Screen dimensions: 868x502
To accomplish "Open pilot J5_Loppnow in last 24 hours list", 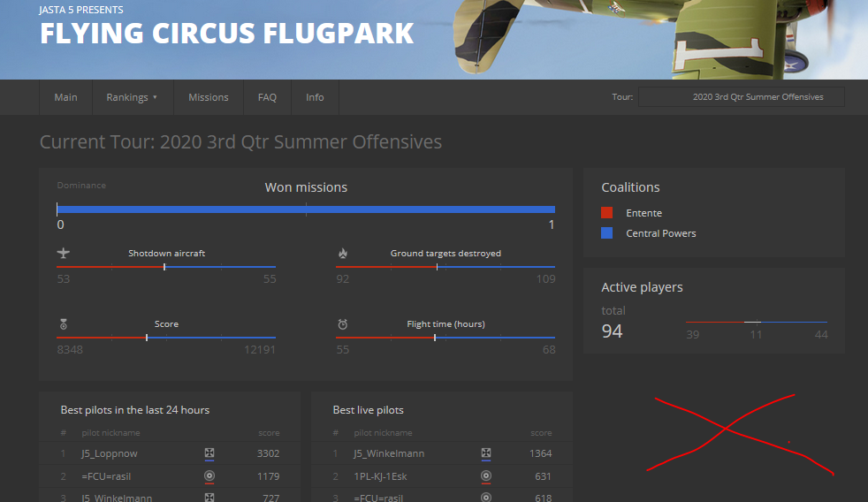I will click(x=109, y=453).
